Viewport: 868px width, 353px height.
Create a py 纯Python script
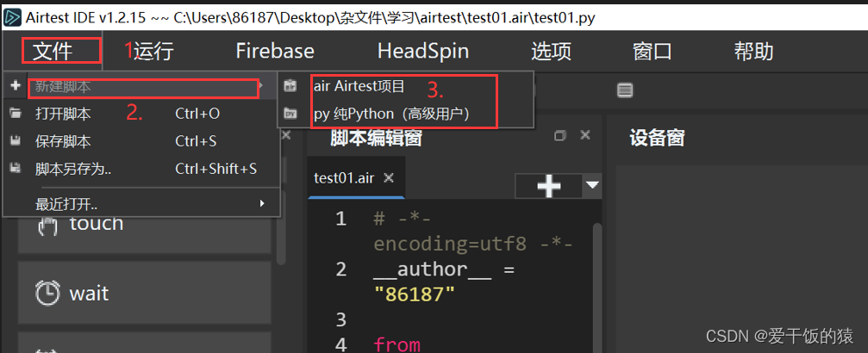point(406,114)
